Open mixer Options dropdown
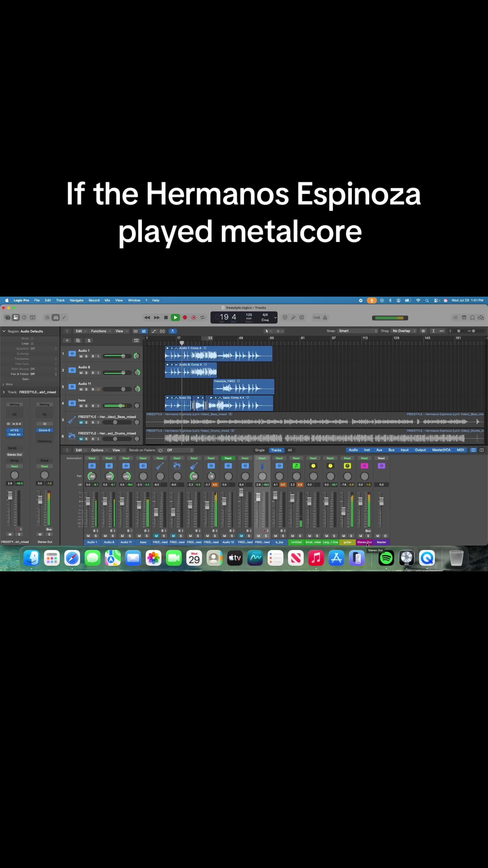 click(x=99, y=450)
